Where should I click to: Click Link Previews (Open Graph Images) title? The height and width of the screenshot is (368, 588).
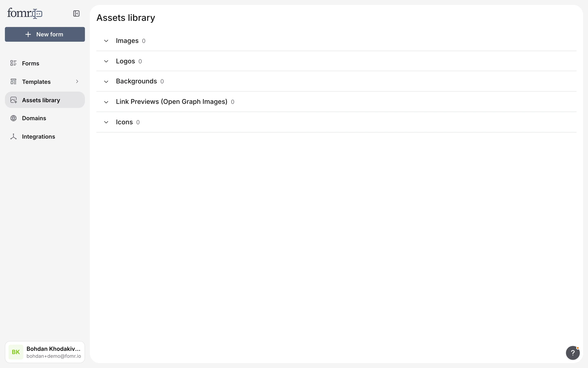pos(171,102)
